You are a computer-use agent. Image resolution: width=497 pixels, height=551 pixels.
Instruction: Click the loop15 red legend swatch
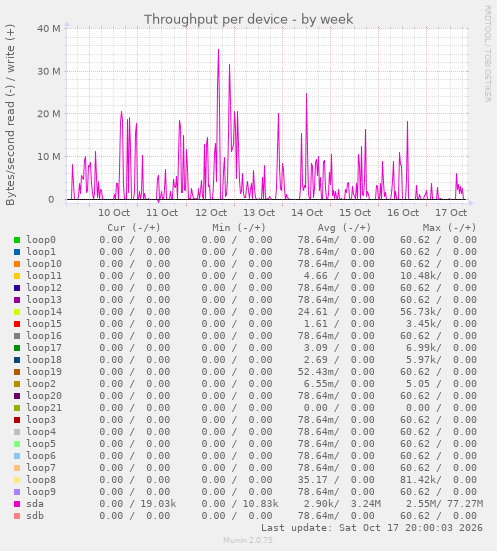(x=17, y=324)
